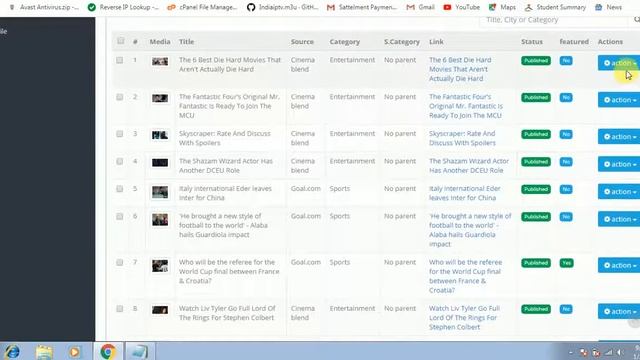Check the box for row 1 Die Hard article
The width and height of the screenshot is (640, 360).
[120, 60]
